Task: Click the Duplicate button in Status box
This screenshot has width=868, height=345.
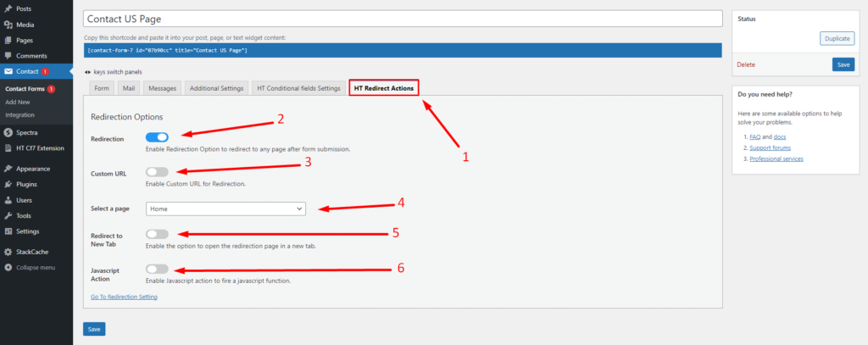Action: pyautogui.click(x=837, y=38)
